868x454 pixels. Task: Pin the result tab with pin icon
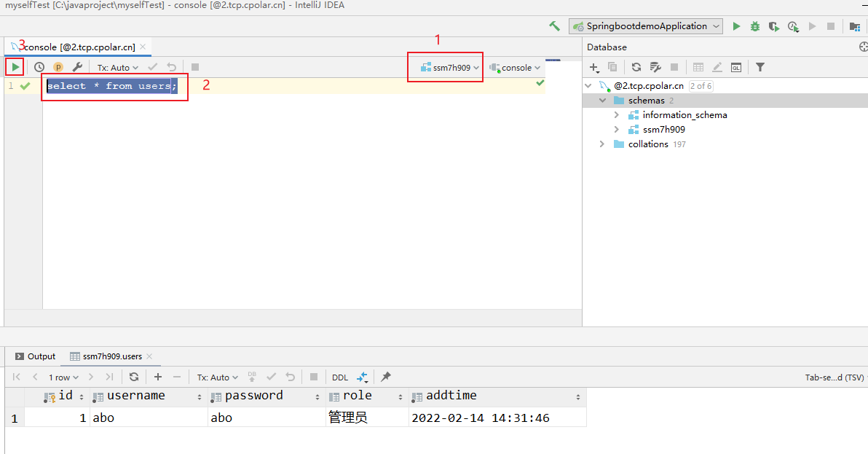(386, 377)
